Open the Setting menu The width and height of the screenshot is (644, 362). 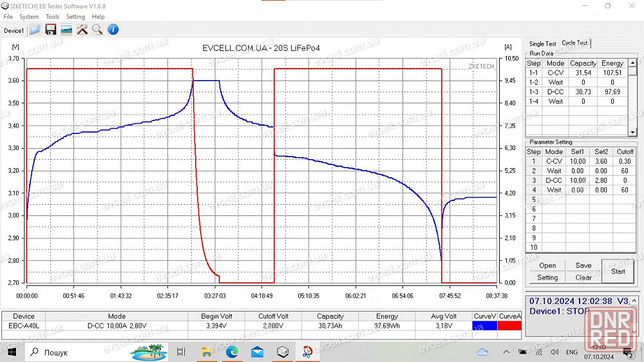coord(75,17)
